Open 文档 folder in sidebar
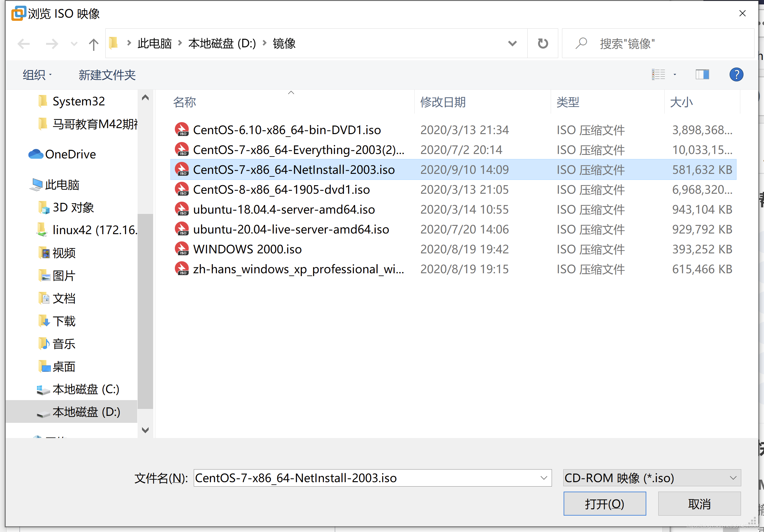The image size is (764, 532). coord(56,299)
